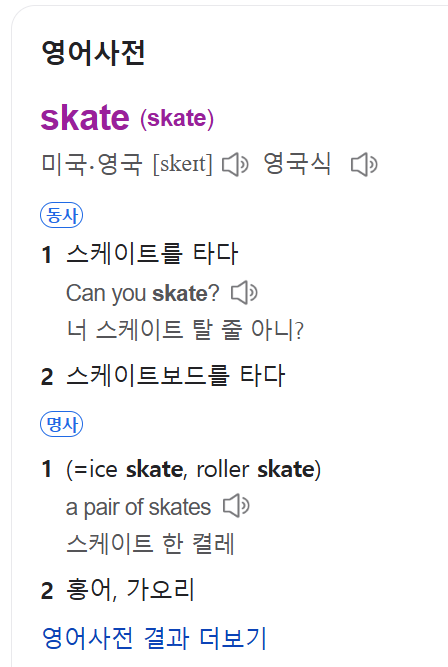Open the purple skate headword link
The width and height of the screenshot is (448, 667).
click(85, 117)
